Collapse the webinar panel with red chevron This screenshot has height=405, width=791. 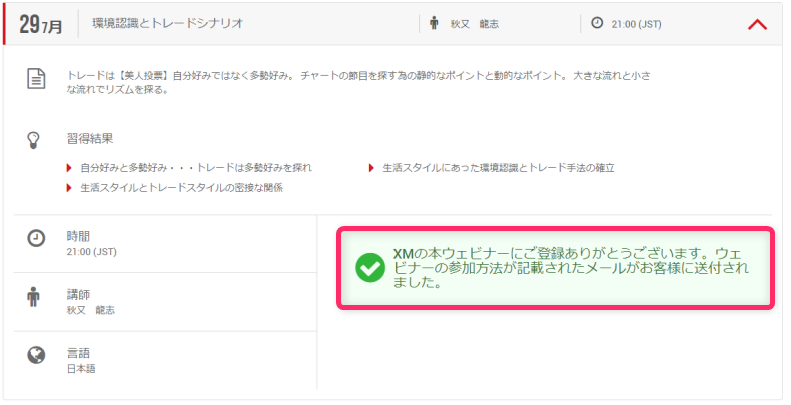[757, 24]
